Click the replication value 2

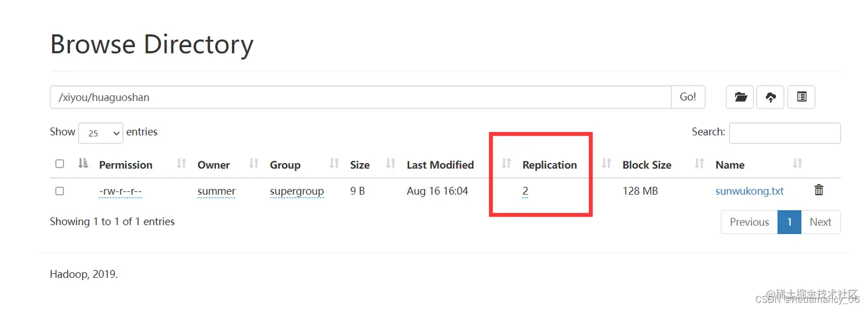tap(525, 191)
